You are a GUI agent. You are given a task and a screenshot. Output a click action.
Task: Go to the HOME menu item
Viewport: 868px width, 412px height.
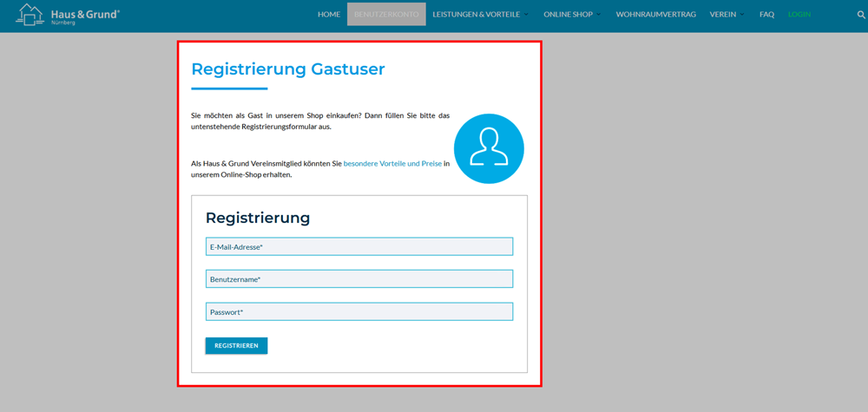click(x=329, y=15)
